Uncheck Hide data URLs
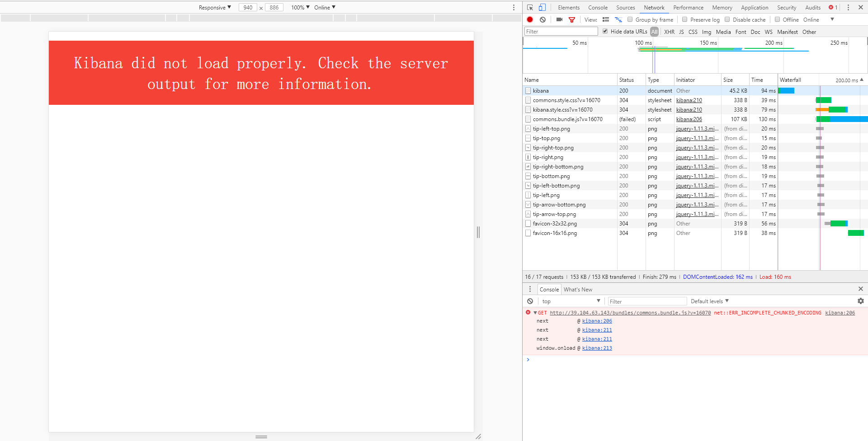Screen dimensions: 868x441 point(605,31)
